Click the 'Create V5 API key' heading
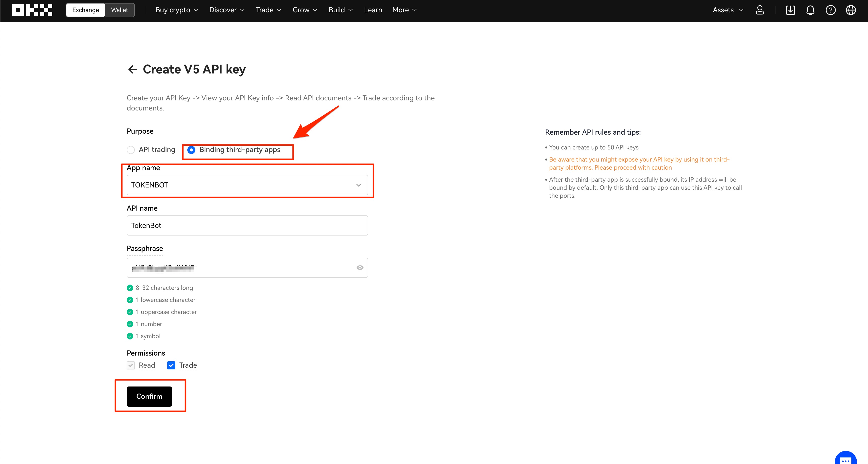868x464 pixels. point(194,69)
